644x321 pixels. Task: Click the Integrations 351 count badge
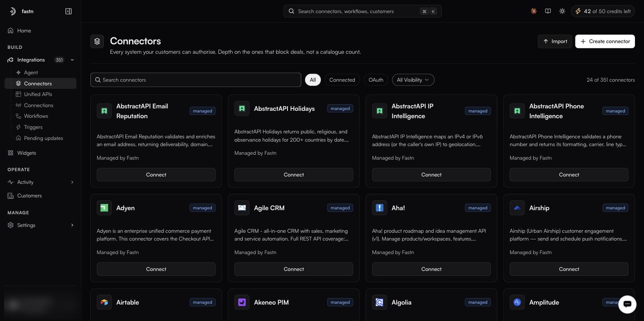59,60
